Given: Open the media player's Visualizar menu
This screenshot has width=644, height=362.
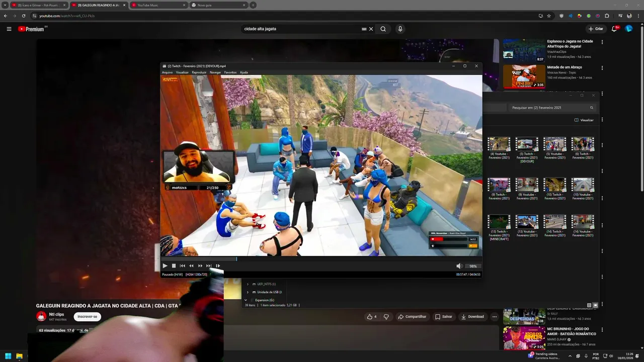Looking at the screenshot, I should (182, 72).
